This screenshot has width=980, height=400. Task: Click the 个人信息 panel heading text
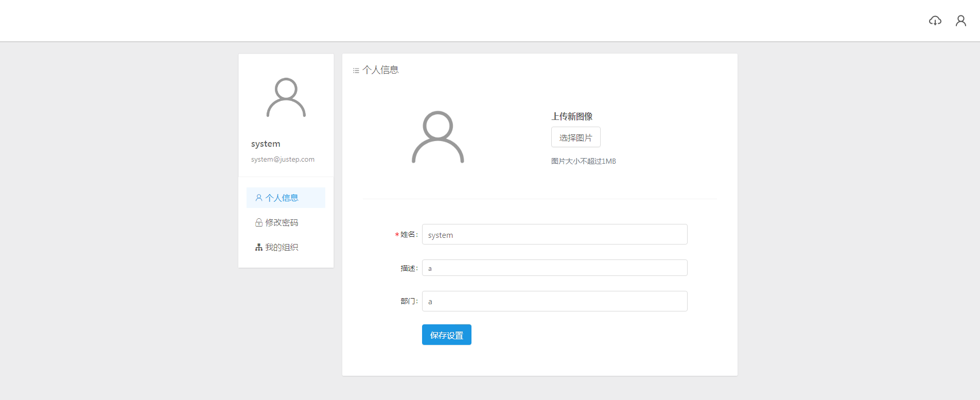point(380,70)
